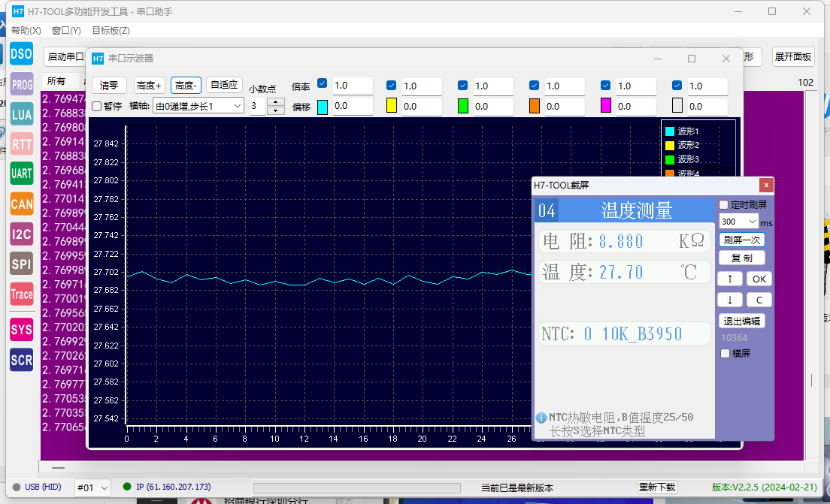Toggle the green waveform 3 enable checkbox

(462, 85)
